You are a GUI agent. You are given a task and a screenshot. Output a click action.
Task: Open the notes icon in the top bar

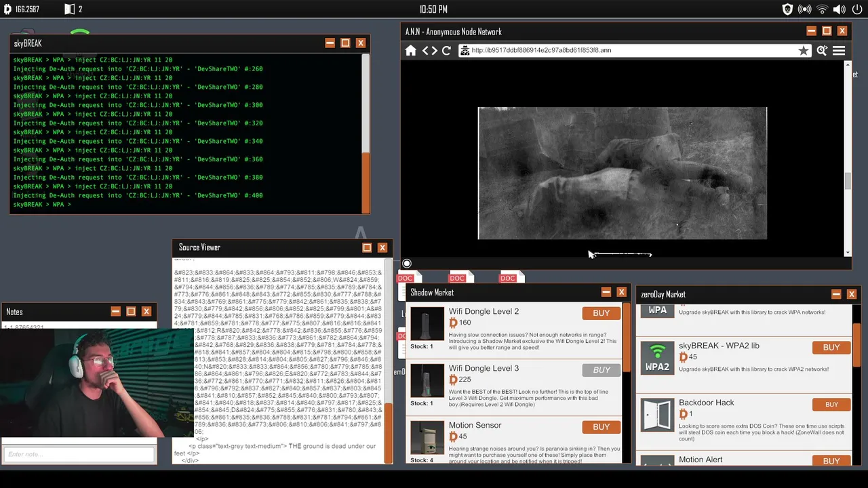coord(69,9)
